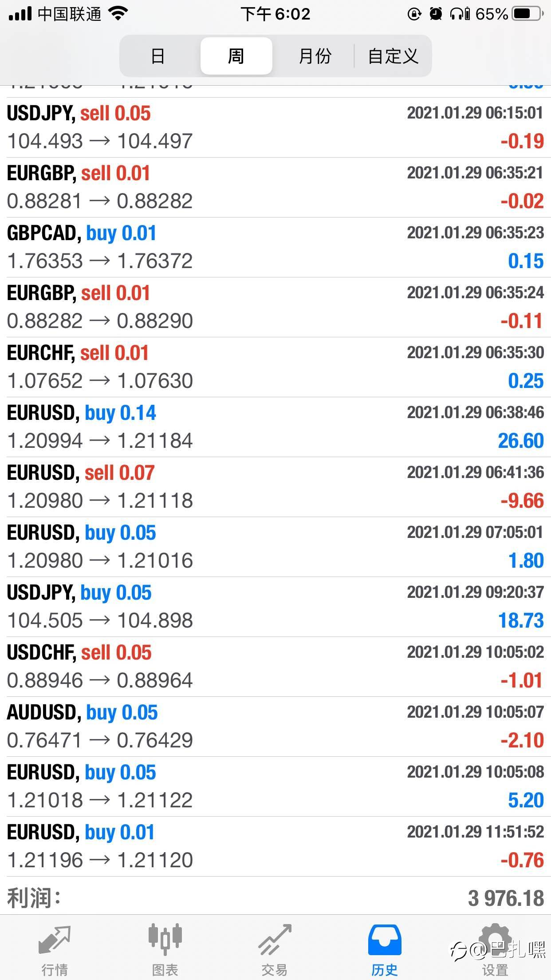Viewport: 551px width, 980px height.
Task: Tap the 历史 history tab icon
Action: 385,939
